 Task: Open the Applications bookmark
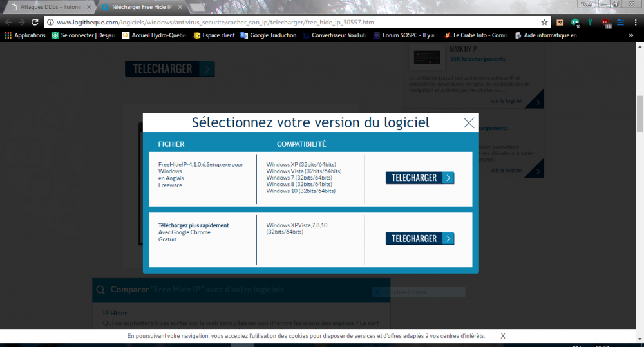(x=25, y=35)
